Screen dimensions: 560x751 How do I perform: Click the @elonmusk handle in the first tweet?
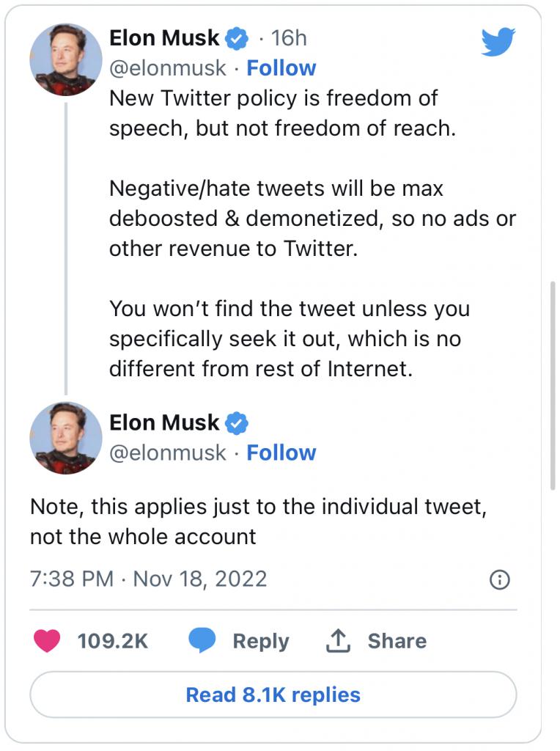click(x=168, y=68)
